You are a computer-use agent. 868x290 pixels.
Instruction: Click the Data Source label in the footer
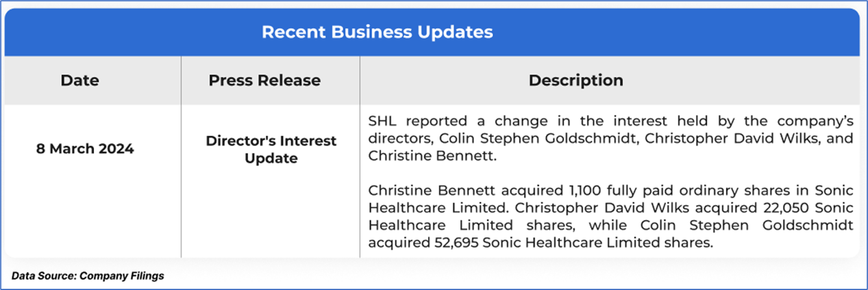(43, 276)
